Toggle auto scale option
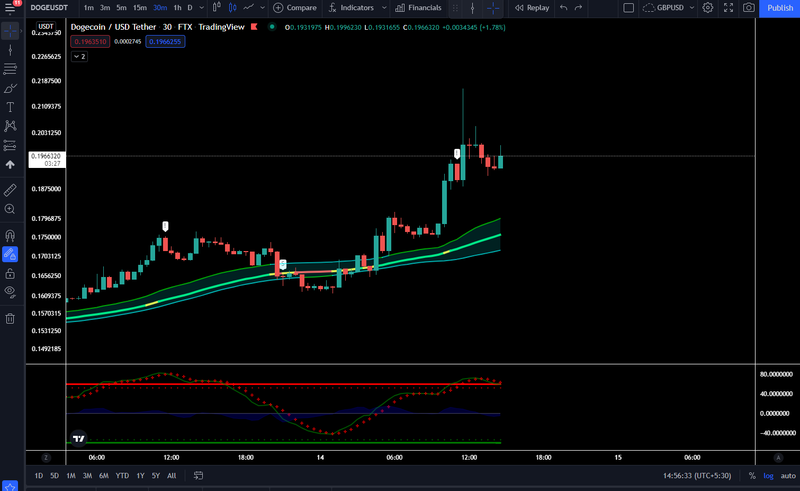 pos(788,476)
